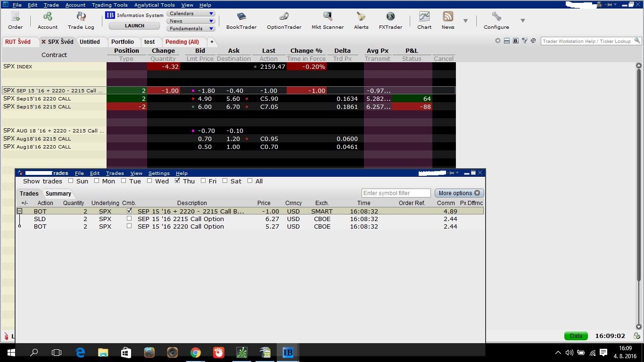Toggle Cmb. checkbox on BOT combo row
Screen dimensions: 644x362
[129, 211]
